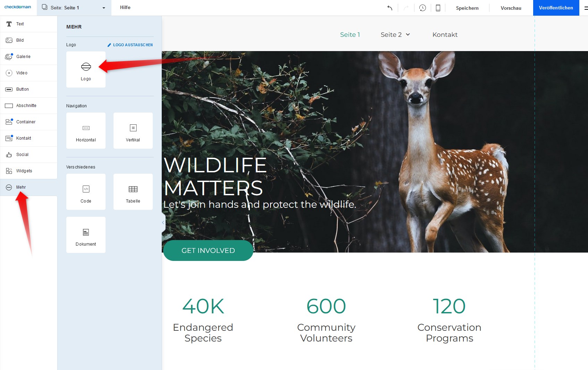Open the version history clock icon
Image resolution: width=588 pixels, height=370 pixels.
tap(422, 8)
